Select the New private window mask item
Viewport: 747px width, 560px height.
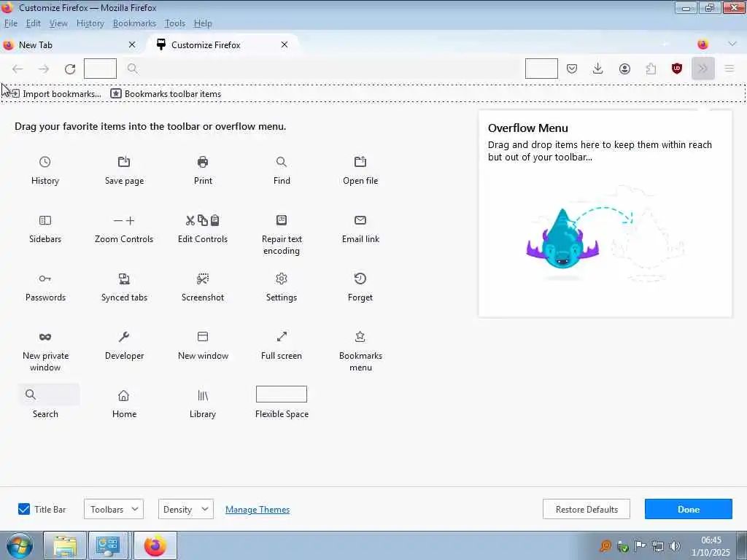pos(44,351)
